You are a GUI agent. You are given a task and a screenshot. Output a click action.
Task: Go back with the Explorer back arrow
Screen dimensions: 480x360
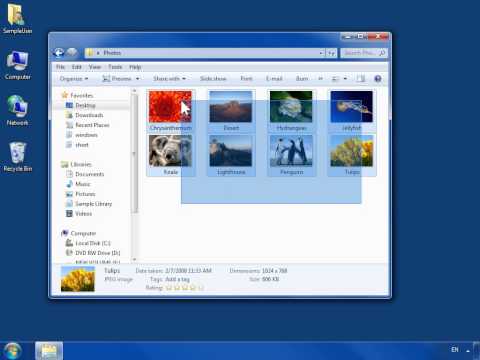tap(59, 53)
